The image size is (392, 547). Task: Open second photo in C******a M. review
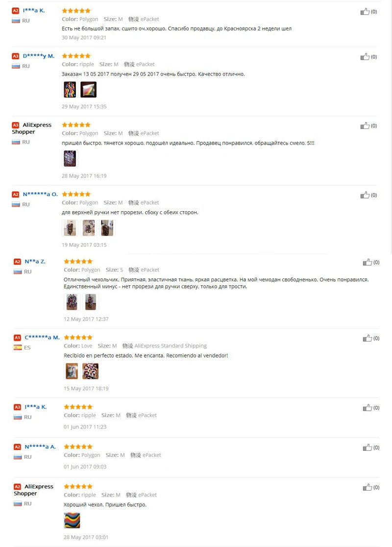pos(90,371)
